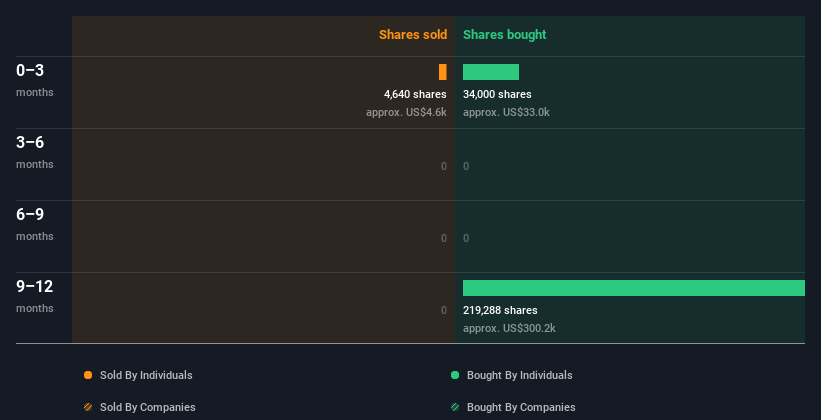Click the 9–12 months row label

click(x=35, y=296)
